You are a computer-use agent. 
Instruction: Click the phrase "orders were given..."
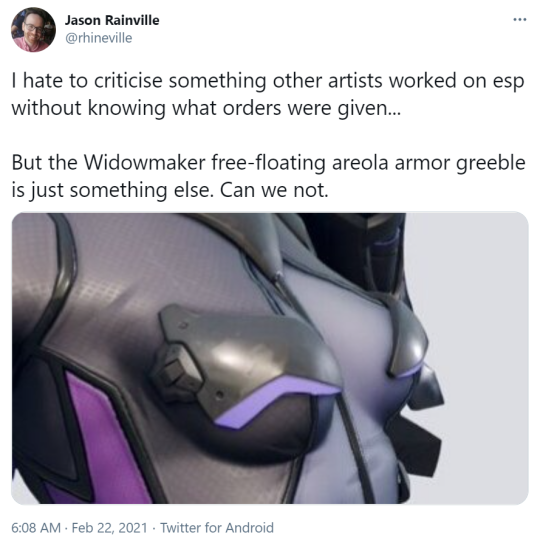pyautogui.click(x=312, y=108)
